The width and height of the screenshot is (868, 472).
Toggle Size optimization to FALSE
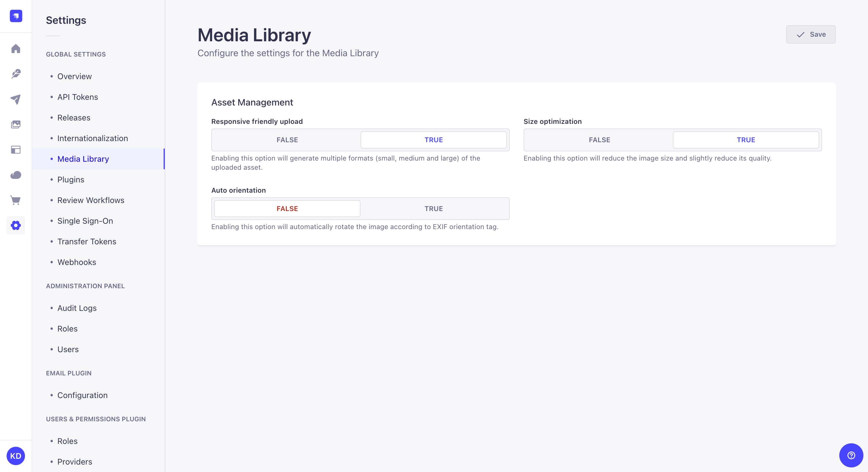[599, 140]
